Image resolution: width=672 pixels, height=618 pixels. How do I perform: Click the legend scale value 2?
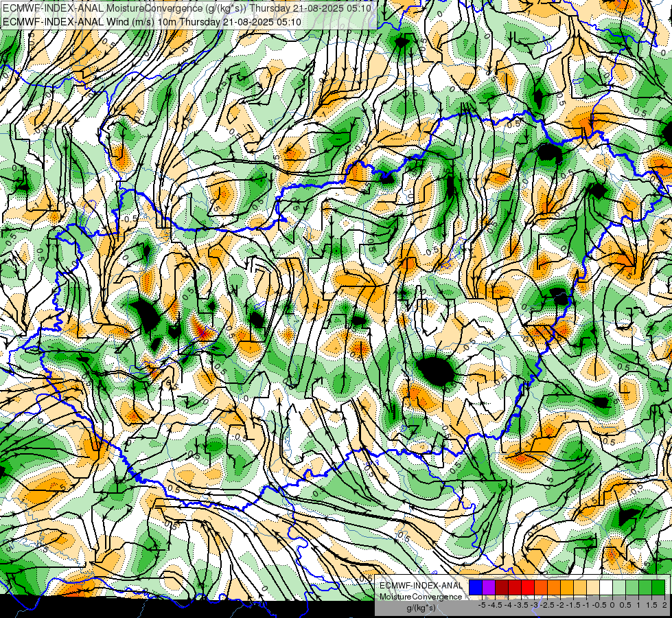tap(664, 605)
